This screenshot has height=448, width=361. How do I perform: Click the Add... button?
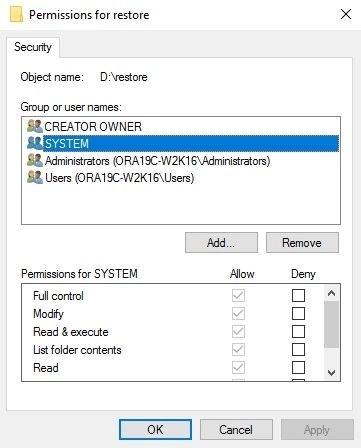[221, 243]
